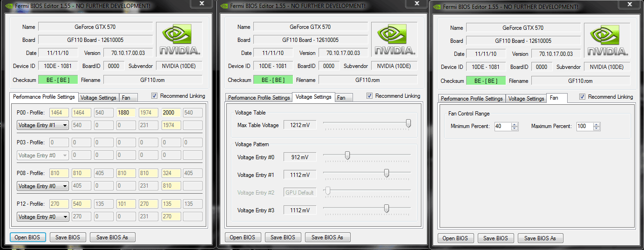Screen dimensions: 644x250
Task: Click Save BIOS in the Fan window
Action: coord(496,238)
